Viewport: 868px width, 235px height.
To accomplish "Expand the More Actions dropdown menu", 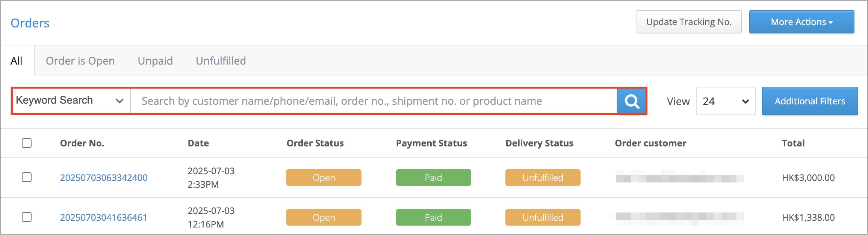I will (x=801, y=22).
